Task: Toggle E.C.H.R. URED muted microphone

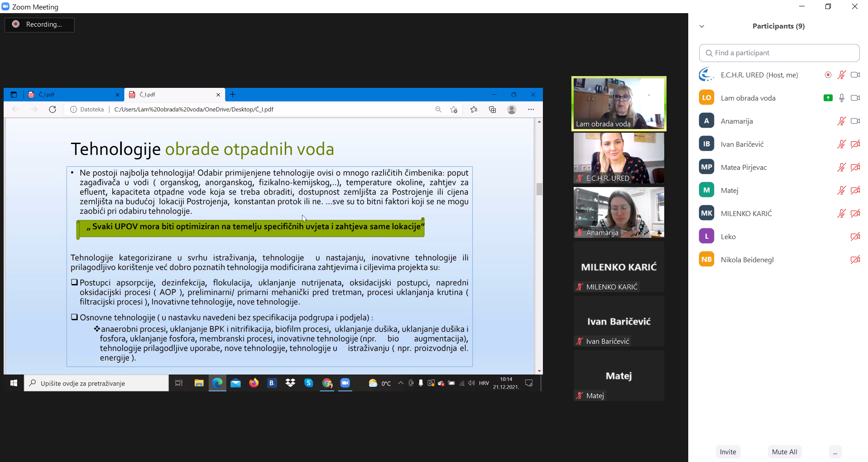Action: tap(841, 75)
